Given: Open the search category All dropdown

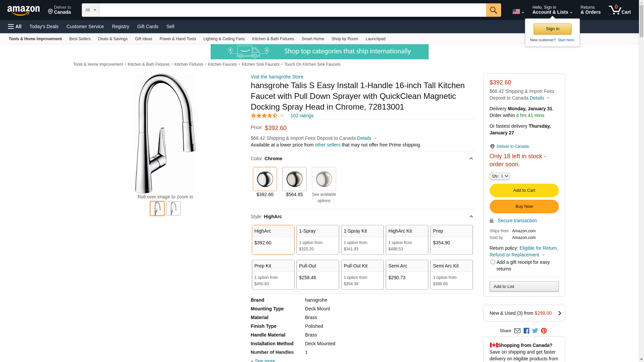Looking at the screenshot, I should pos(91,10).
